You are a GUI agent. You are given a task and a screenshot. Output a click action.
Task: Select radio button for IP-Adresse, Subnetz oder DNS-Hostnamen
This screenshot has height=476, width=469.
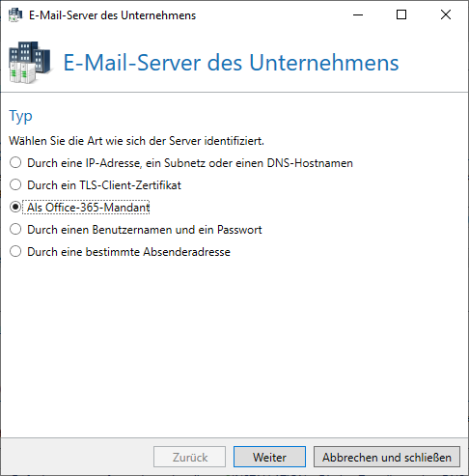(15, 163)
